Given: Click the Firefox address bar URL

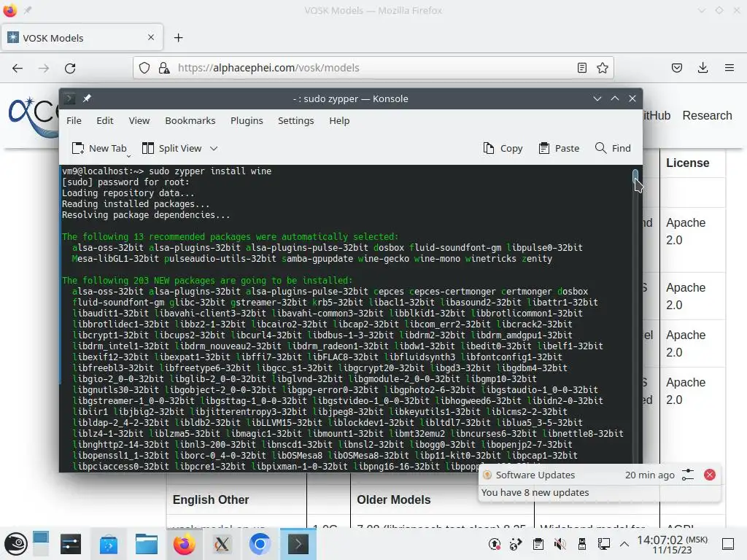Looking at the screenshot, I should pos(268,68).
